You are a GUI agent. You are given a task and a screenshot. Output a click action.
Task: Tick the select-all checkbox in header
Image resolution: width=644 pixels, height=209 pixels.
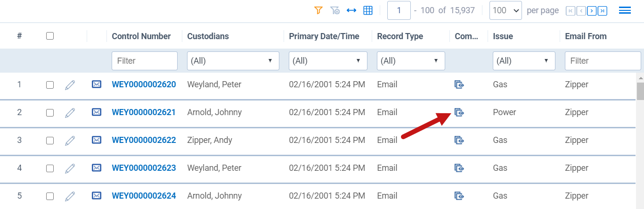coord(50,36)
